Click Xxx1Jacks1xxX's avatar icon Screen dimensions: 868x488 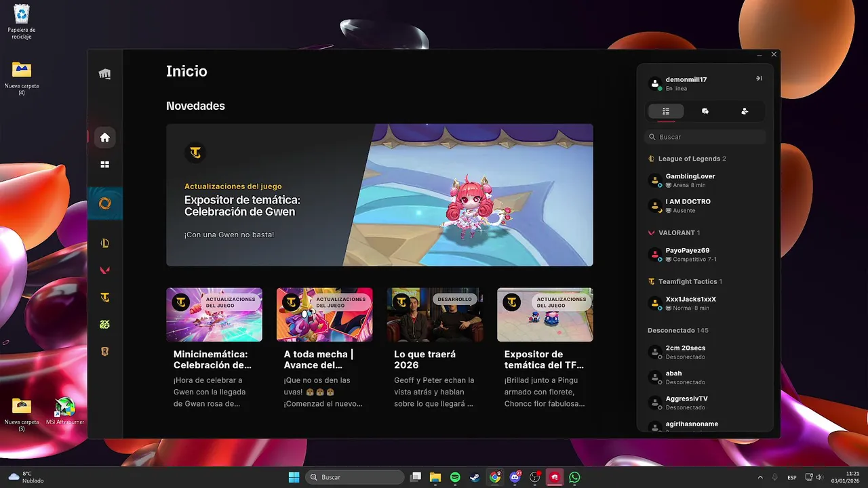(655, 304)
